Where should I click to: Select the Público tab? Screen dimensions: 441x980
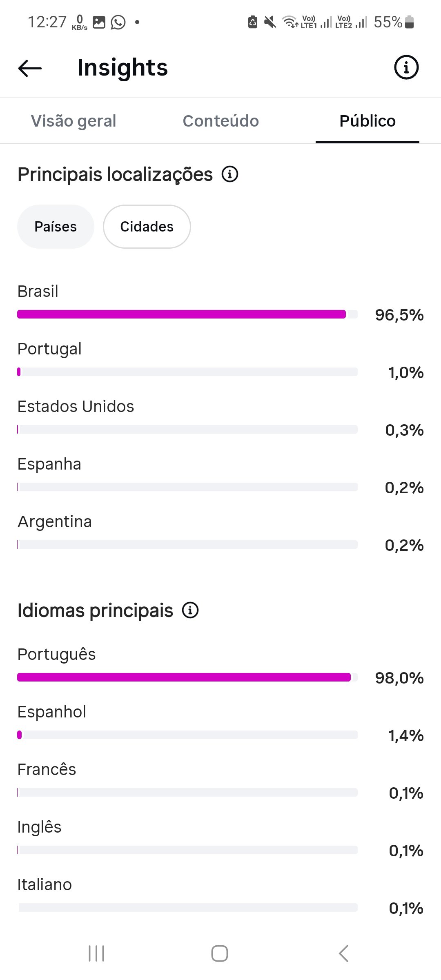pos(367,121)
